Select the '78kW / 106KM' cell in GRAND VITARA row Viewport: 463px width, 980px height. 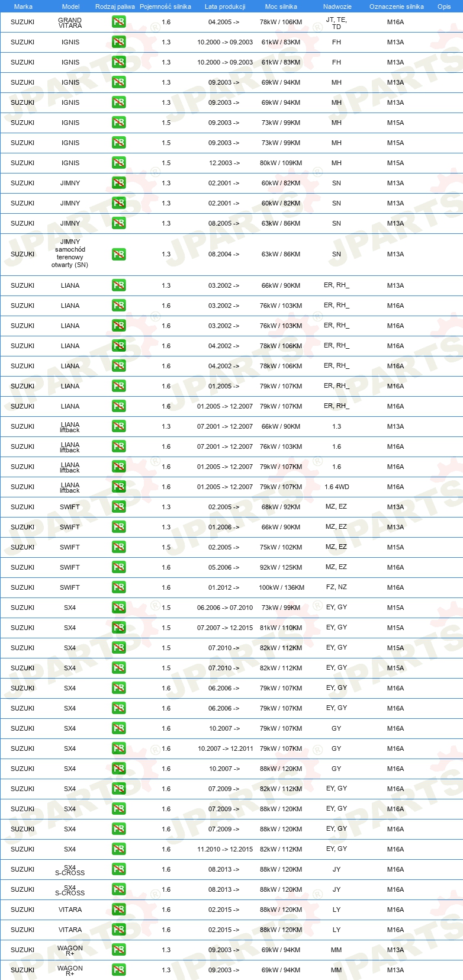(281, 22)
